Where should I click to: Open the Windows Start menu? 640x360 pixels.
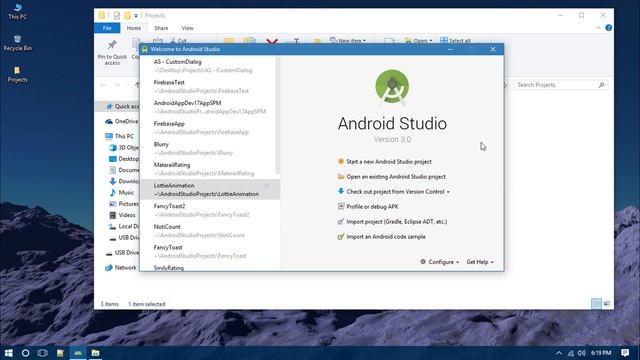pos(9,353)
